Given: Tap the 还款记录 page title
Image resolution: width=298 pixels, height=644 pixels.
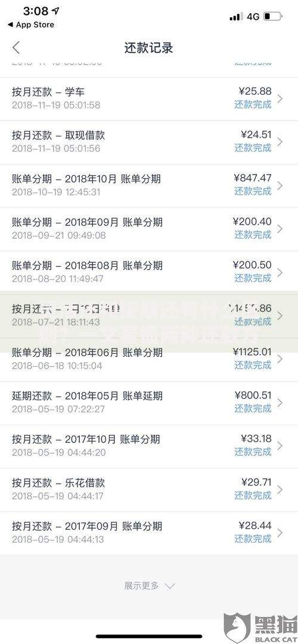Looking at the screenshot, I should click(149, 48).
